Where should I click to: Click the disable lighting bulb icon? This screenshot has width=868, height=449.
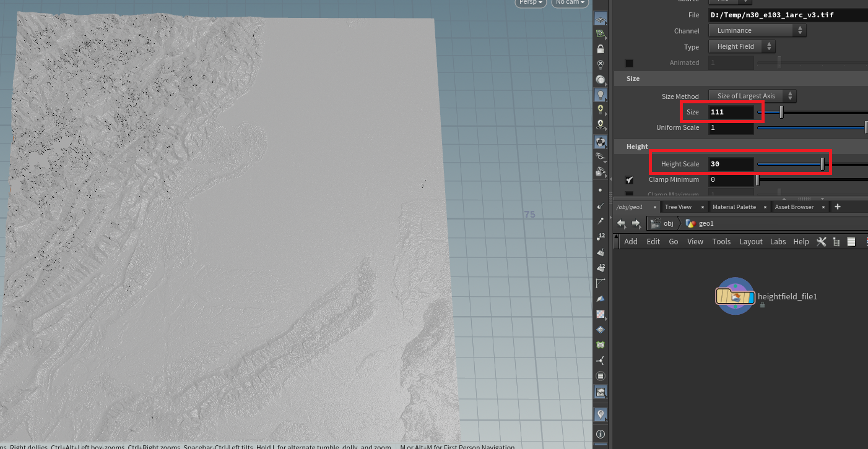click(600, 64)
